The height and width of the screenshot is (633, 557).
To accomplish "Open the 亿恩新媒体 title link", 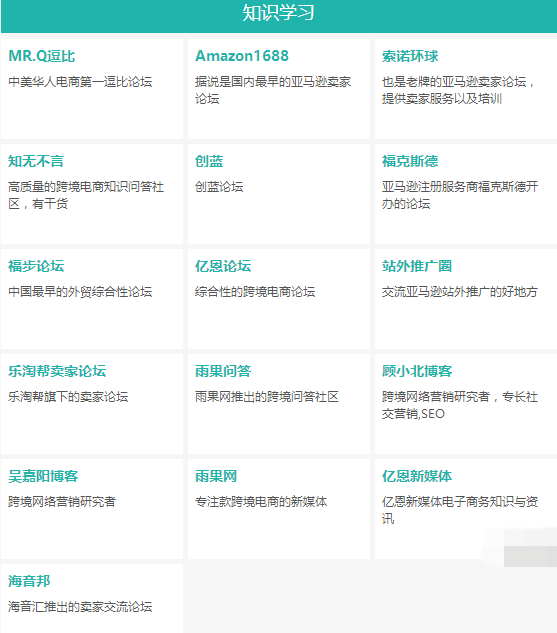I will tap(417, 476).
